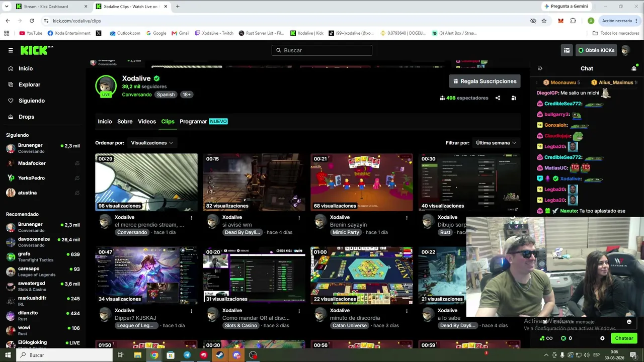Click the channel user-actions icon beside share
Image resolution: width=644 pixels, height=362 pixels.
(514, 98)
